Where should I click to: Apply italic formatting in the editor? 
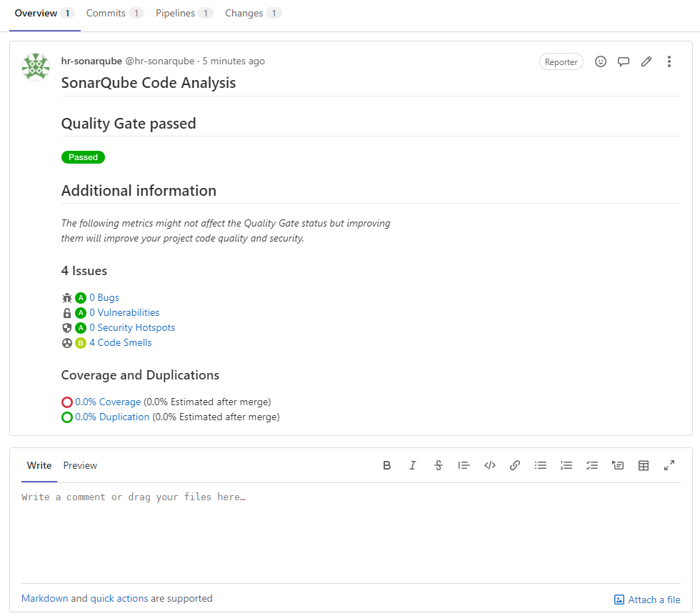click(x=413, y=465)
